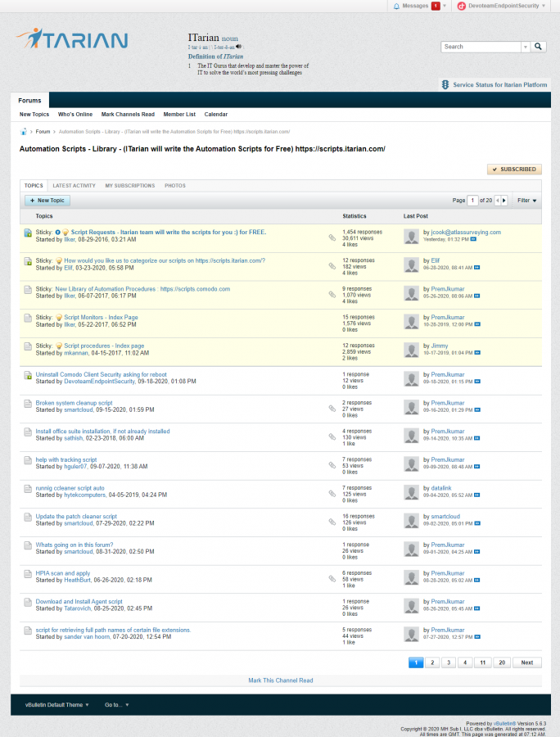The width and height of the screenshot is (560, 737).
Task: Click the New Topic button
Action: (47, 201)
